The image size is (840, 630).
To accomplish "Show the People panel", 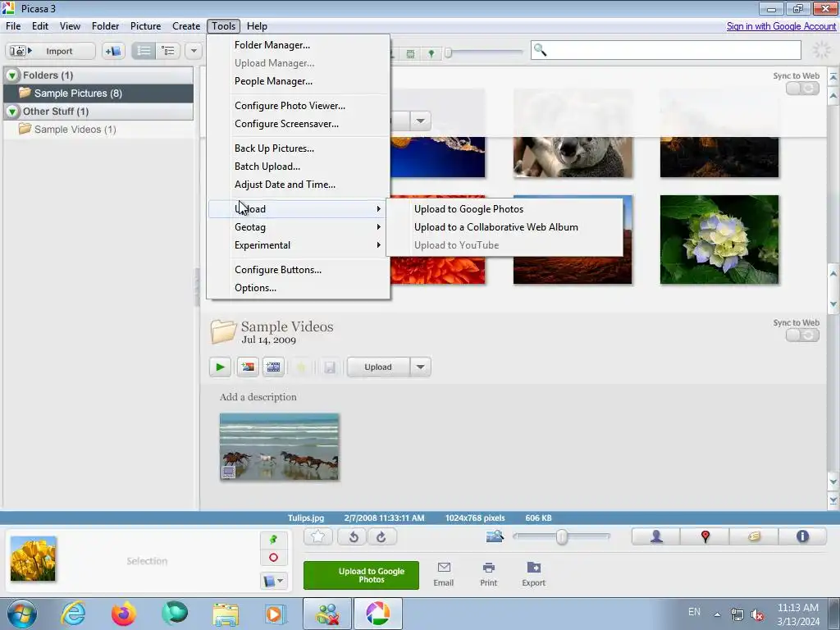I will pyautogui.click(x=656, y=536).
